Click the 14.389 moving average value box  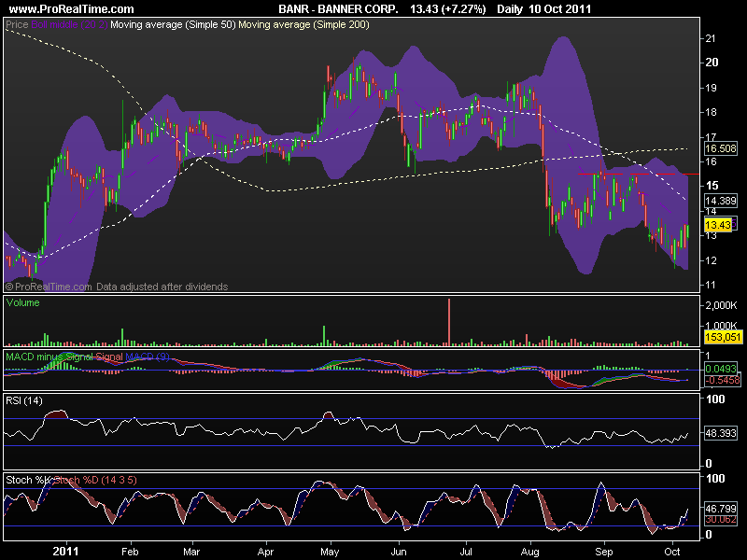tap(720, 201)
